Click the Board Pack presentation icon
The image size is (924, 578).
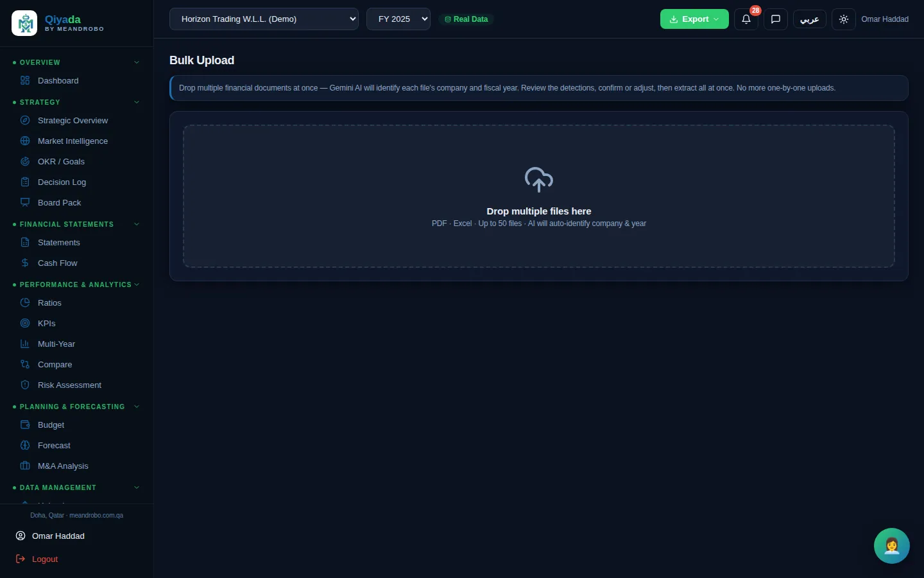tap(25, 202)
